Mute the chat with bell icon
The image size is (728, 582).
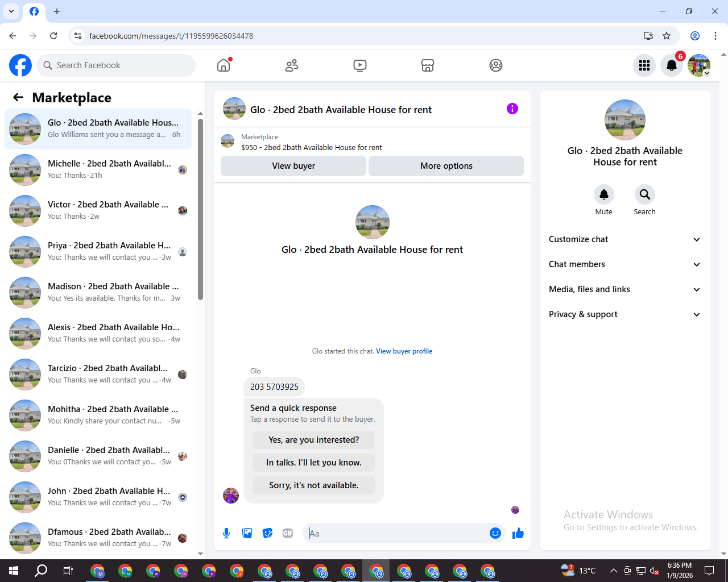click(x=604, y=194)
